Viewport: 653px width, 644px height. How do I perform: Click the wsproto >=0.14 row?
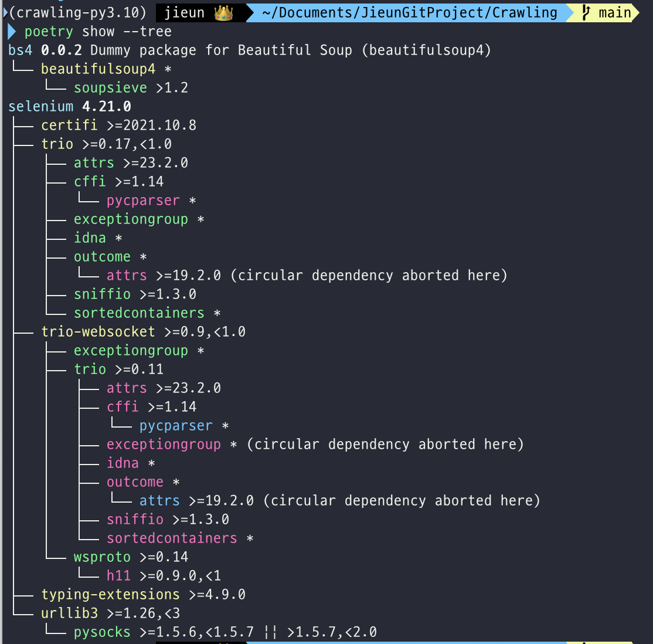131,557
